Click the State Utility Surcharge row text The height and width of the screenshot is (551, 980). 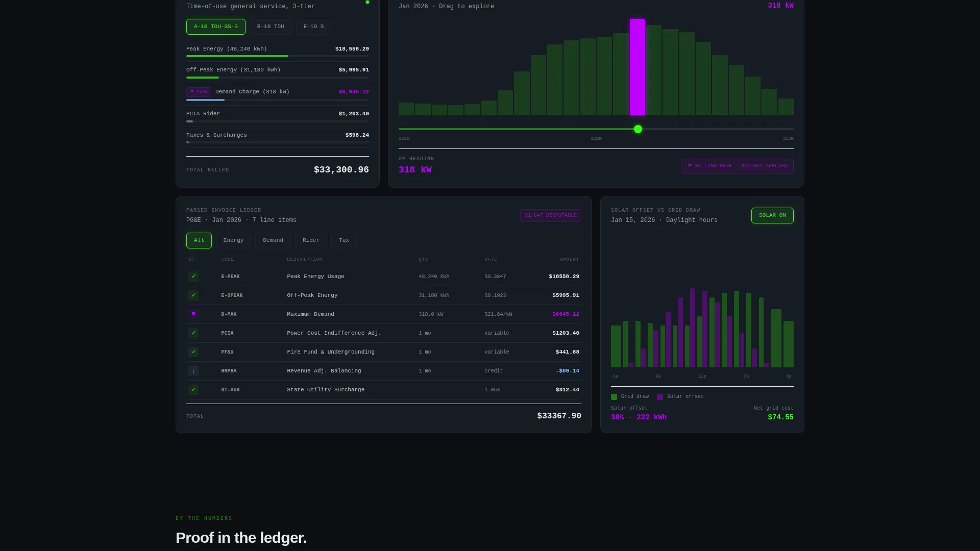click(326, 390)
